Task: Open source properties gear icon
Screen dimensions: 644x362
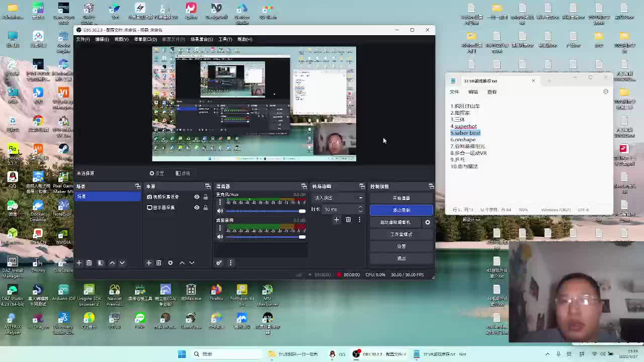Action: (170, 263)
